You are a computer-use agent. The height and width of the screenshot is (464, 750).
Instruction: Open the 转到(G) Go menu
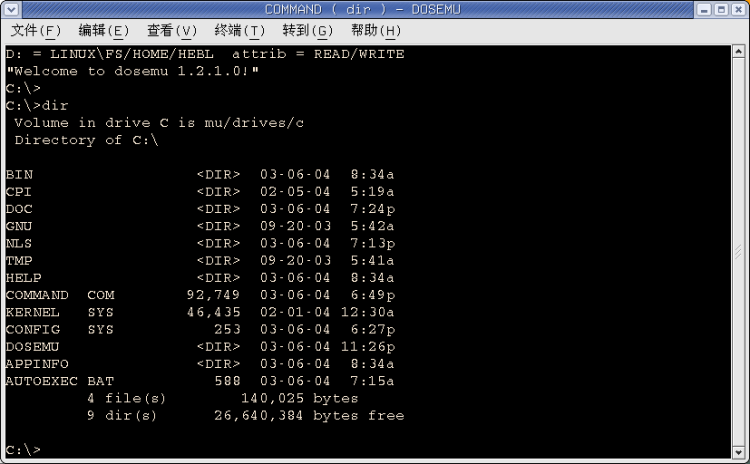coord(308,30)
